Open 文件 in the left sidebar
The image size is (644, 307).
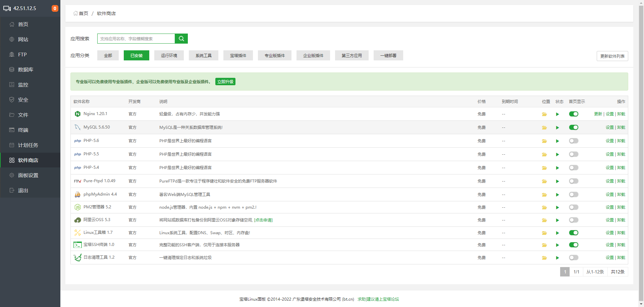(x=23, y=115)
